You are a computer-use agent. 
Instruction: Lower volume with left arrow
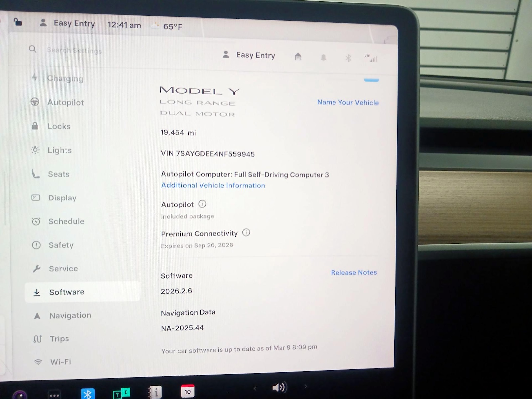click(x=255, y=388)
